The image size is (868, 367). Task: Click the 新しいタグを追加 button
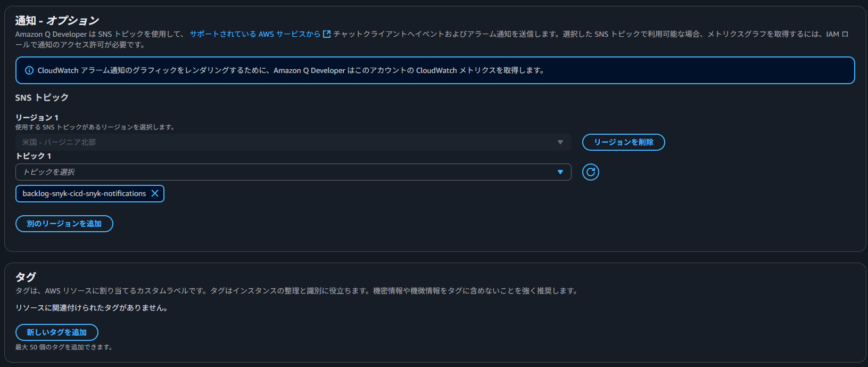57,332
